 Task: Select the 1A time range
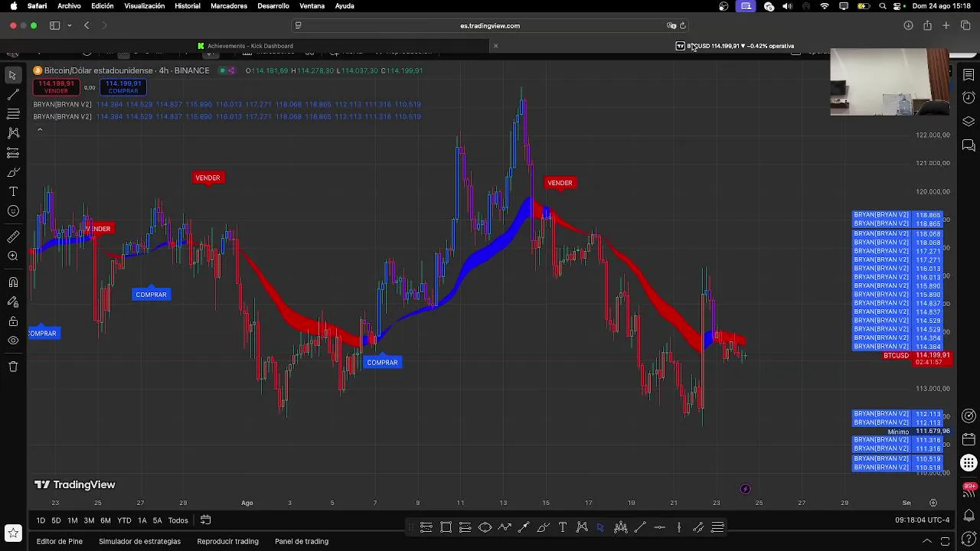[x=142, y=520]
